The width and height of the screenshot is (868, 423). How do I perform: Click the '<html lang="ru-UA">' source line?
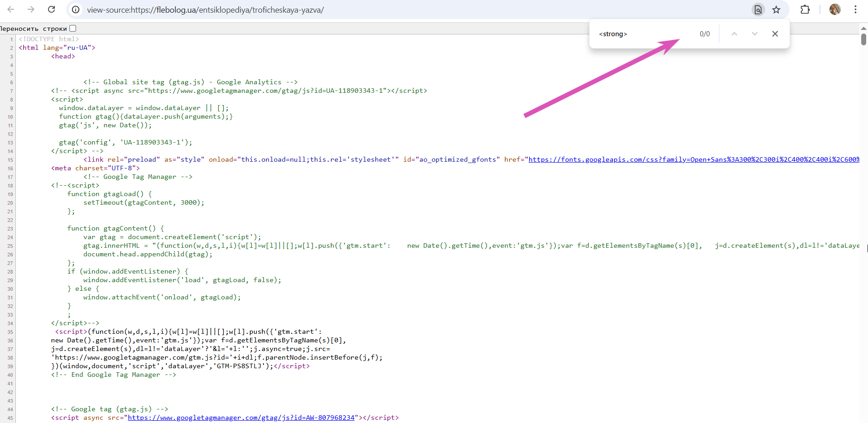[57, 48]
